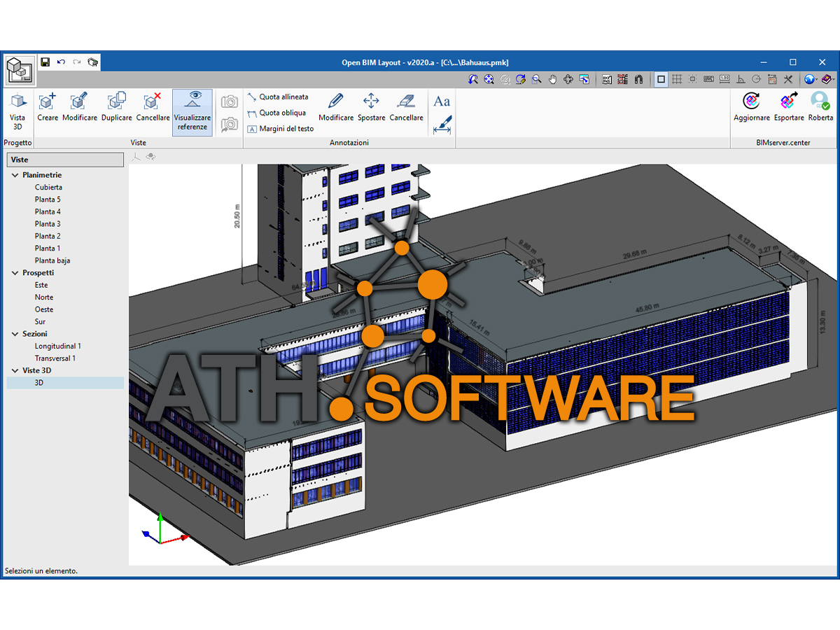Open the crossed tools settings icon

(788, 80)
